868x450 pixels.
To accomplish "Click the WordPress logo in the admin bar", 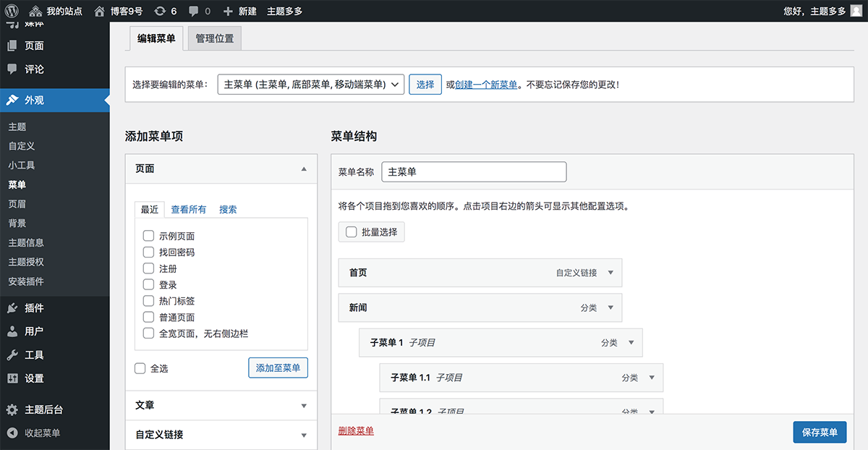I will (x=12, y=11).
